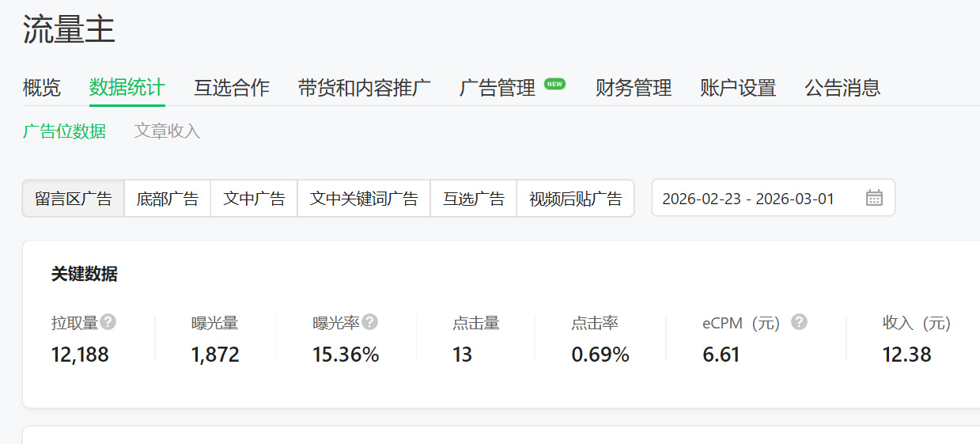Click the 拉取量 value 12,188
The width and height of the screenshot is (980, 444).
click(80, 355)
